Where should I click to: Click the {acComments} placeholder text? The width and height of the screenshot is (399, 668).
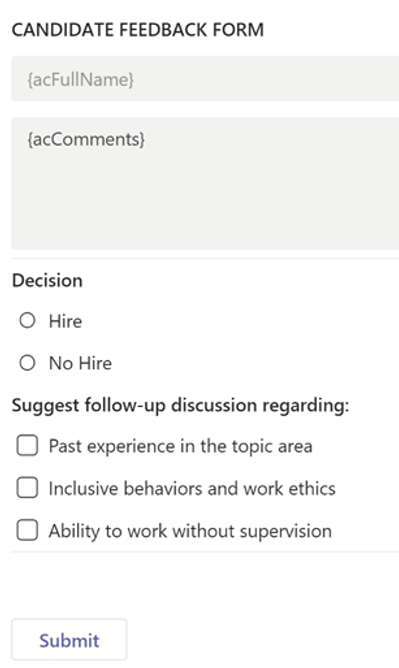pyautogui.click(x=86, y=139)
